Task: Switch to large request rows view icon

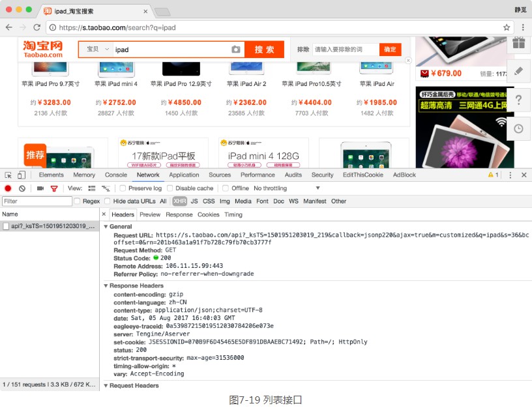Action: click(x=92, y=188)
